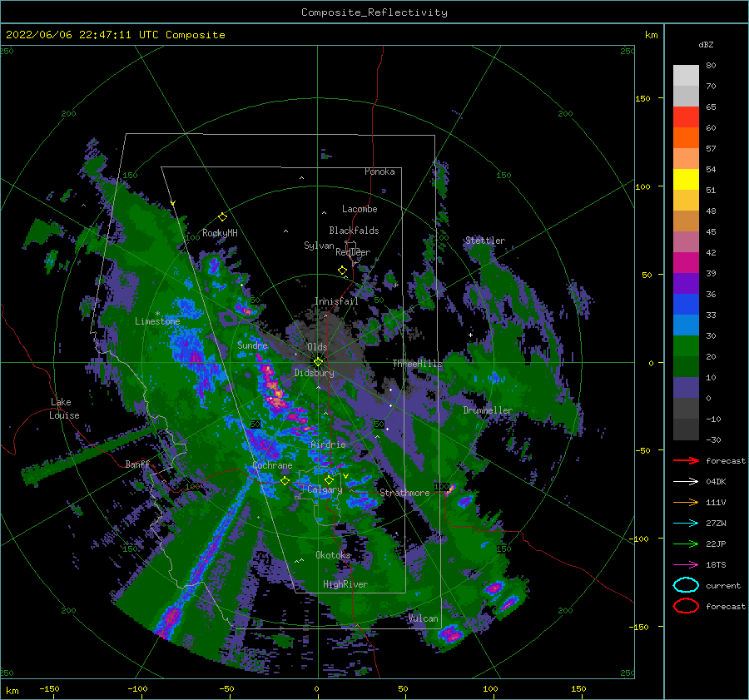The image size is (749, 700).
Task: Click the yellow diamond marker below Cochrane
Action: 285,480
